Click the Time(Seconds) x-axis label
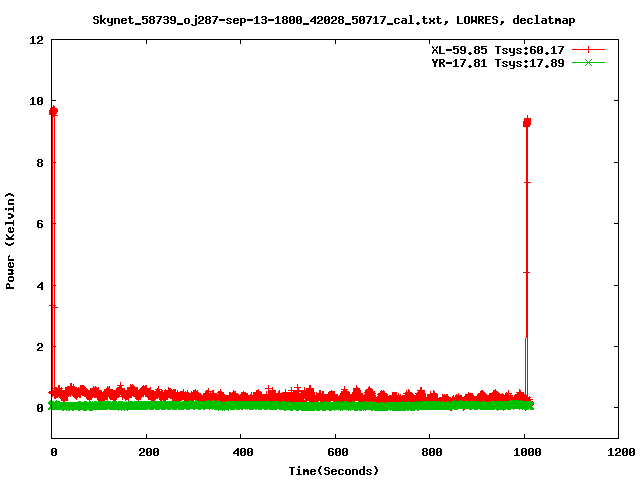 coord(333,471)
